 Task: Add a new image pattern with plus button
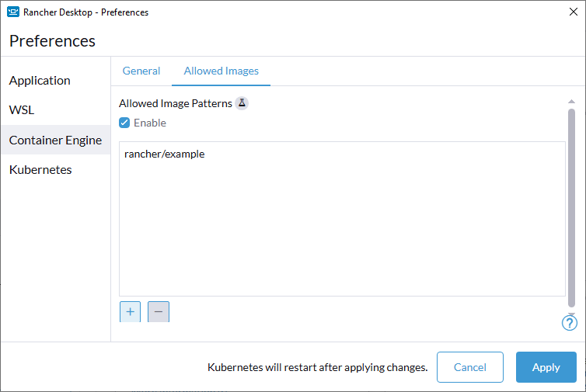(x=130, y=311)
